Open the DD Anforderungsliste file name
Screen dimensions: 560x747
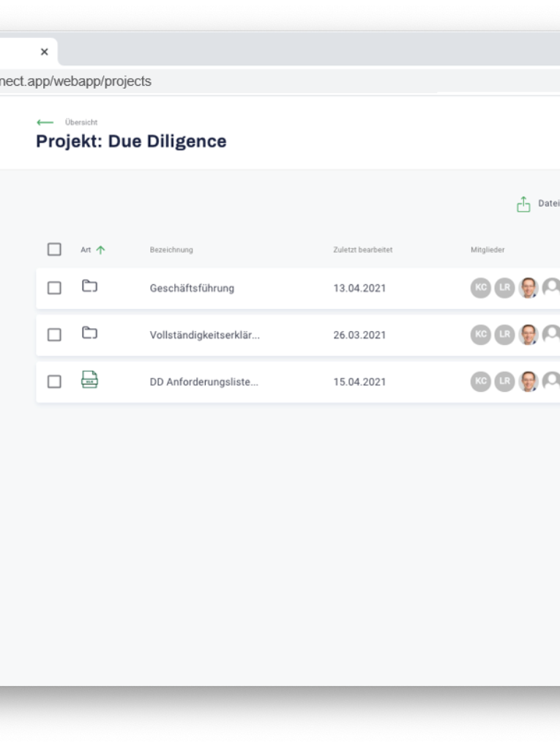(x=204, y=382)
